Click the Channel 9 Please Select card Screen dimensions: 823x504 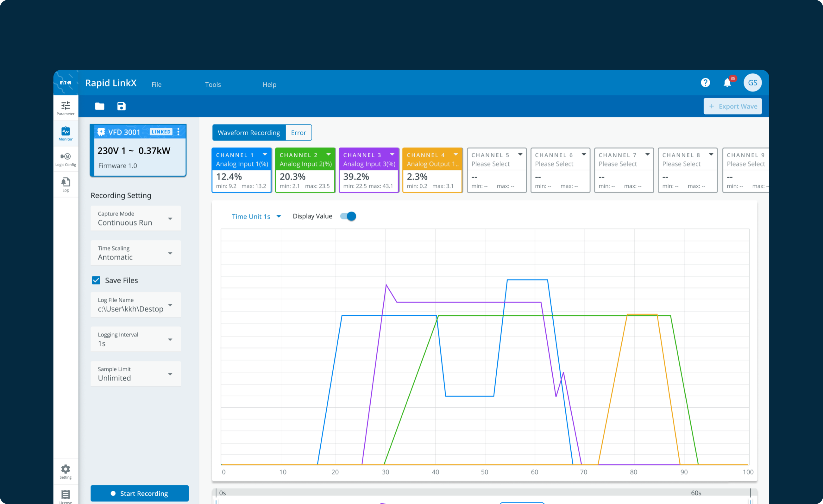coord(746,170)
